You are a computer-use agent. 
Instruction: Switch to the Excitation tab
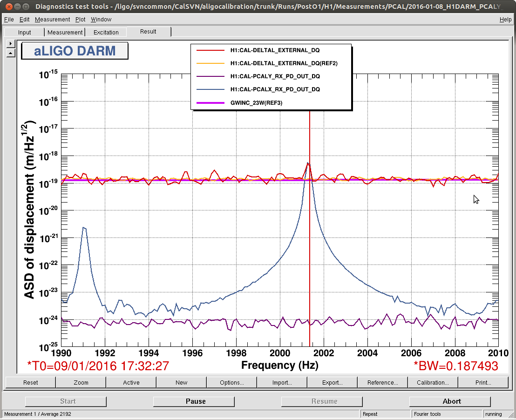pos(106,33)
